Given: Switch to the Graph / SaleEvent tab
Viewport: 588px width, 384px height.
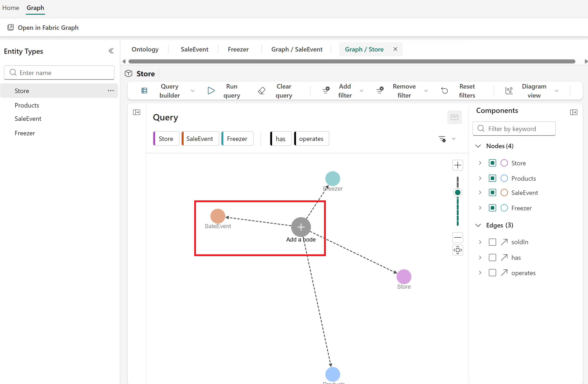Looking at the screenshot, I should point(297,49).
